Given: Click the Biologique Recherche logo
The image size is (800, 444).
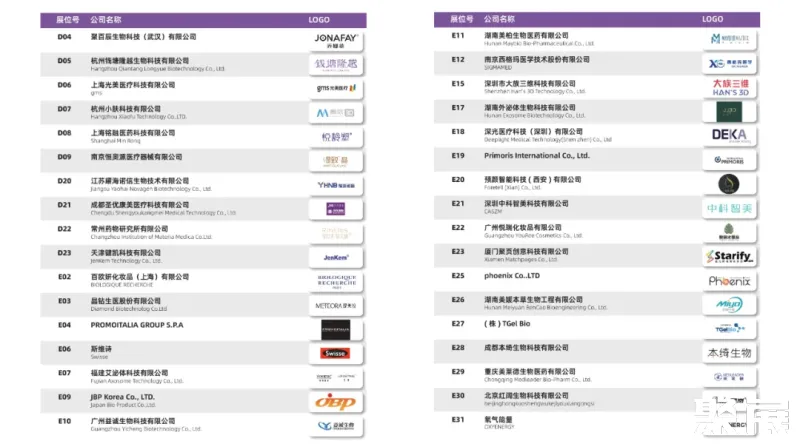Looking at the screenshot, I should (x=335, y=281).
